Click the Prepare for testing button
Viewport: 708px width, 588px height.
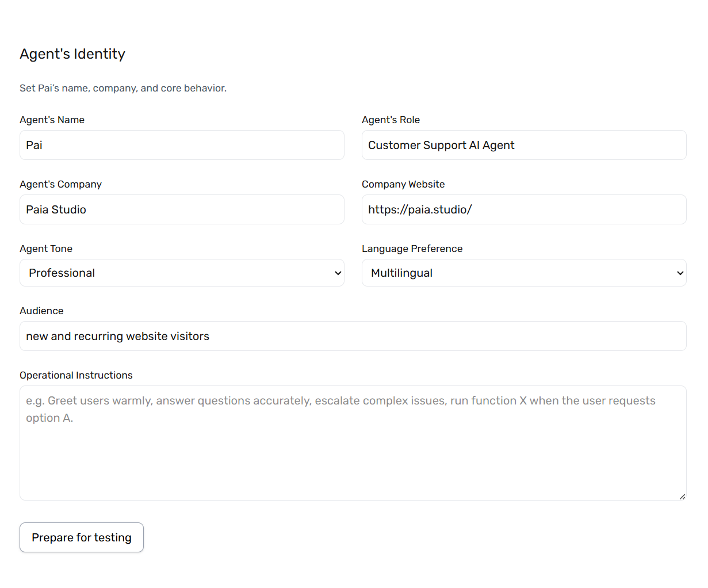pos(82,537)
